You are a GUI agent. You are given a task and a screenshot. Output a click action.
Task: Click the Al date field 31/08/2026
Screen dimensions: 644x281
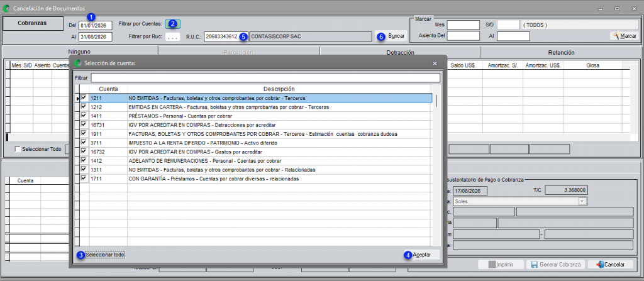point(96,36)
